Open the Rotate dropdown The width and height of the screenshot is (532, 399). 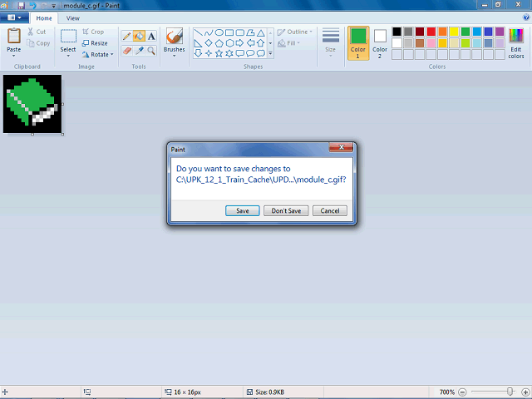(x=98, y=54)
